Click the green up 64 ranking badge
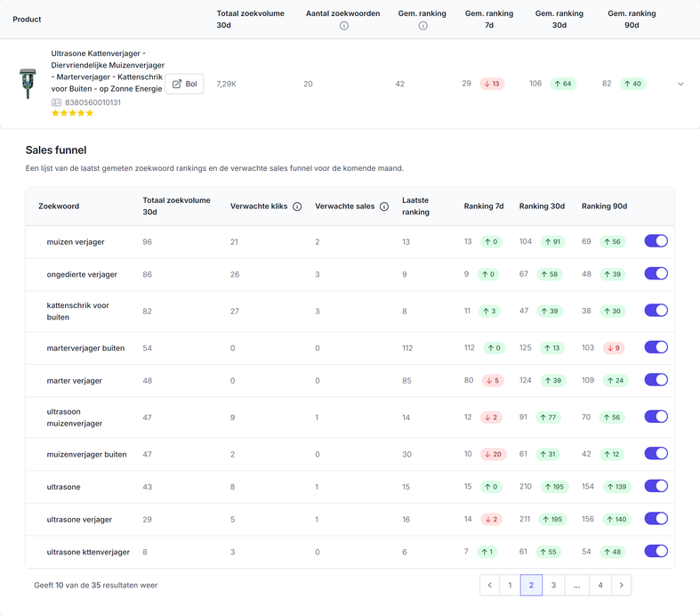This screenshot has height=615, width=700. tap(563, 84)
